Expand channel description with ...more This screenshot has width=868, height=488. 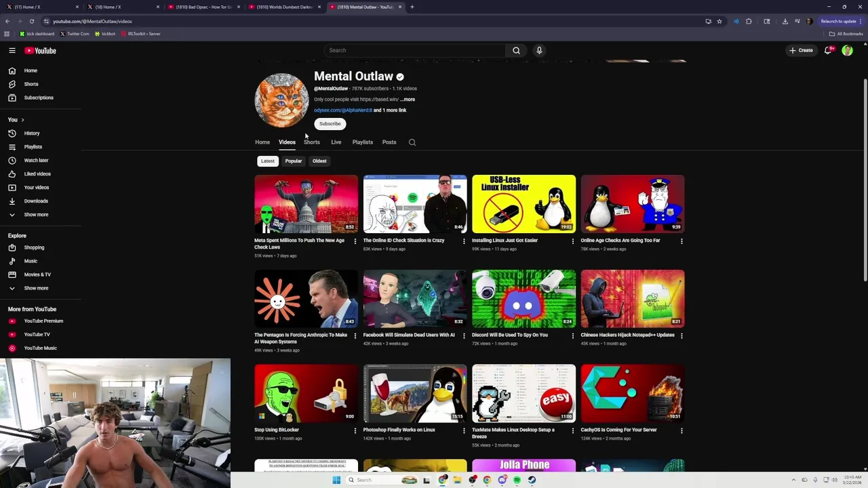408,100
